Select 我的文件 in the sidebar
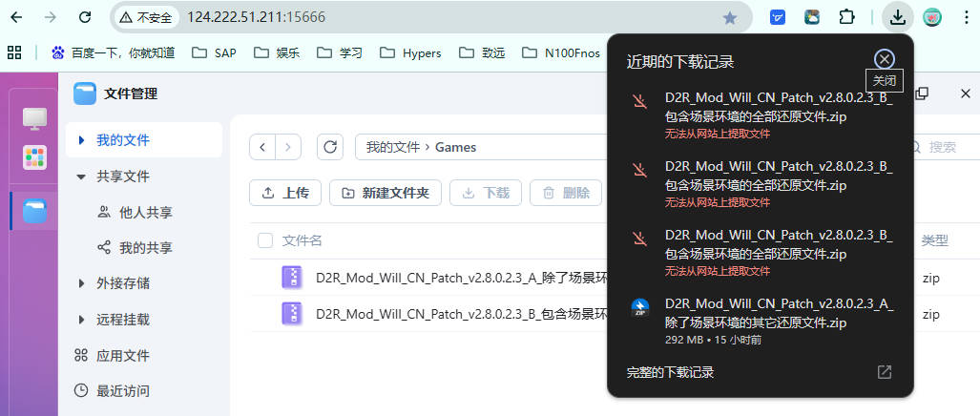The height and width of the screenshot is (416, 980). [x=144, y=140]
